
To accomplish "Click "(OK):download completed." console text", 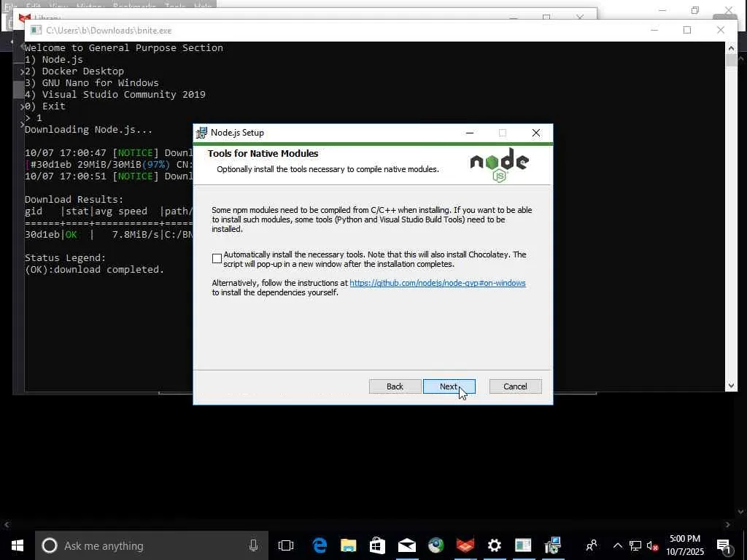I will (x=94, y=270).
